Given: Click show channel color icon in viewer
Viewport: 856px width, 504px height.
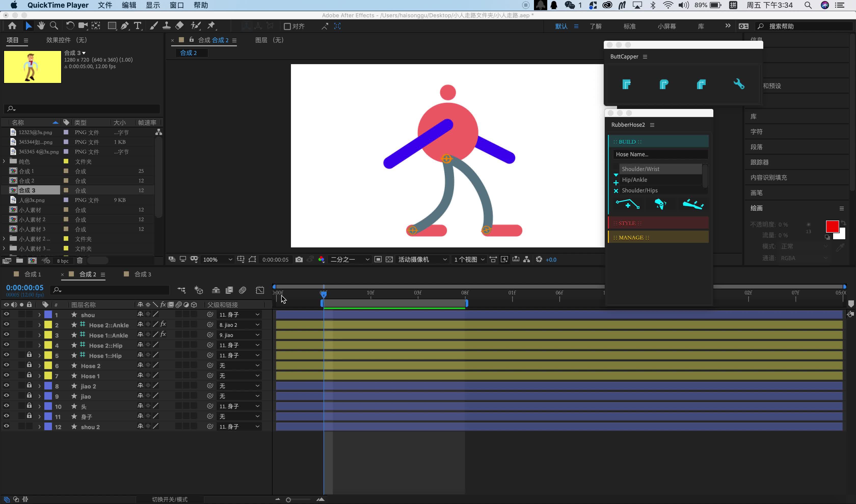Looking at the screenshot, I should point(321,259).
